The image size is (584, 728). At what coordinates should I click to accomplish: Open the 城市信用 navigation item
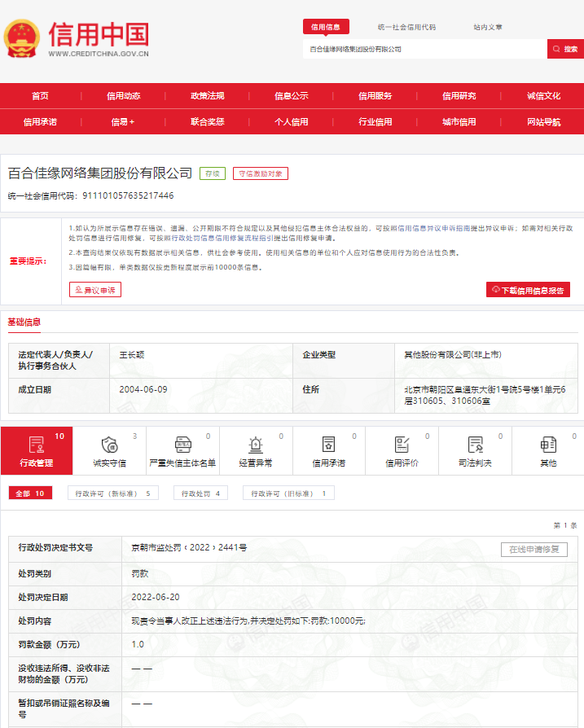pyautogui.click(x=459, y=121)
